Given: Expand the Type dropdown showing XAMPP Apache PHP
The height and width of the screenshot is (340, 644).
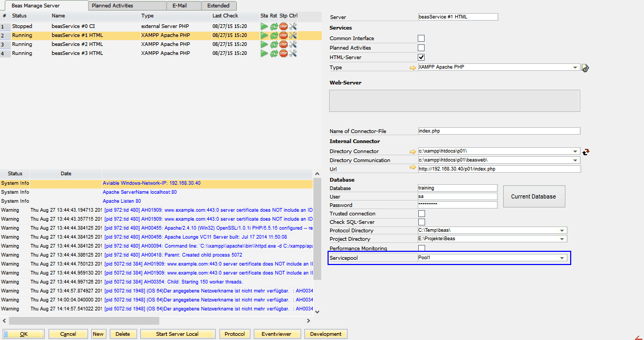Looking at the screenshot, I should point(575,68).
